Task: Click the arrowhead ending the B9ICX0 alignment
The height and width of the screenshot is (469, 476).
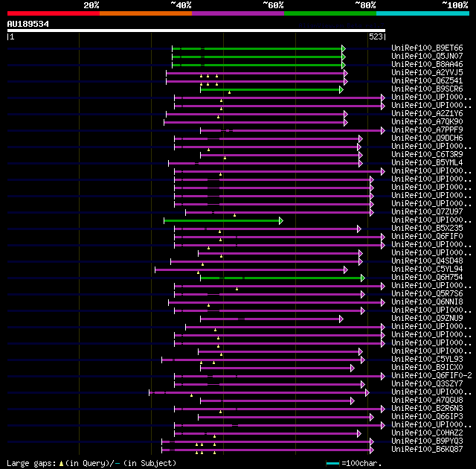Action: pos(352,368)
